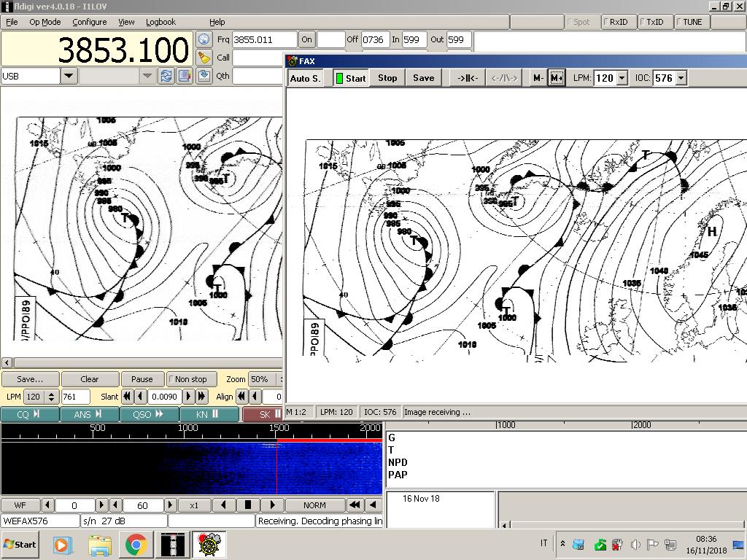
Task: Click the blue refresh arrows icon
Action: click(x=166, y=76)
